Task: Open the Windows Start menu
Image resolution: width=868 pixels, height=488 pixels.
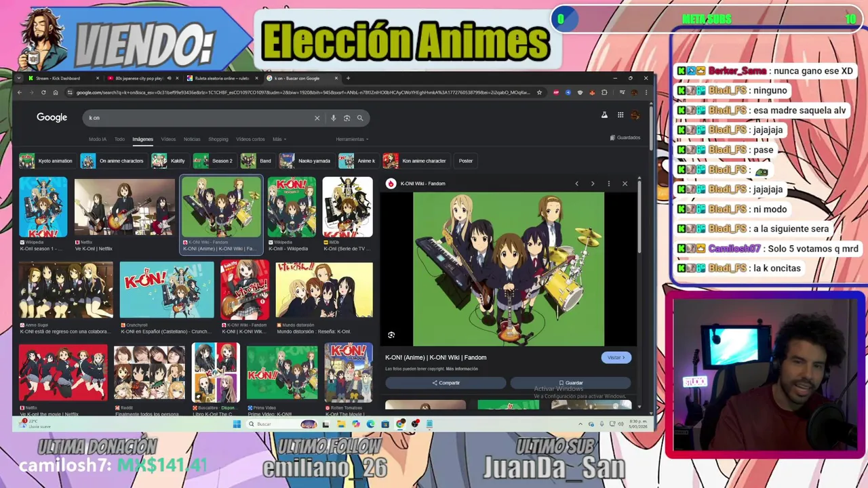Action: click(237, 424)
